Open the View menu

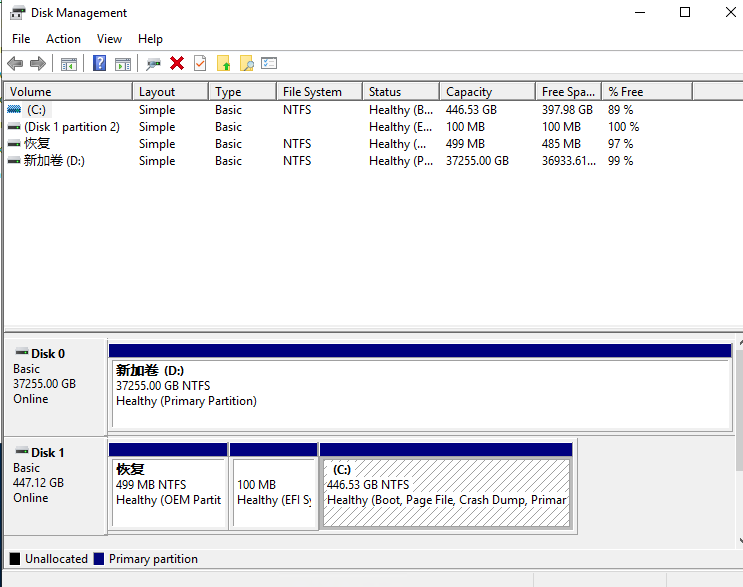(x=109, y=39)
